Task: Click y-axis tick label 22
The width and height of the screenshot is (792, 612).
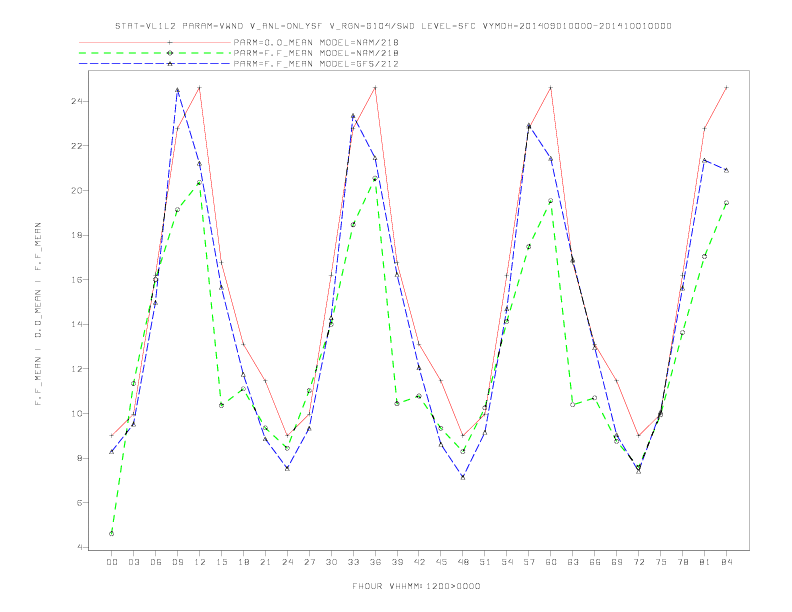Action: tap(77, 146)
